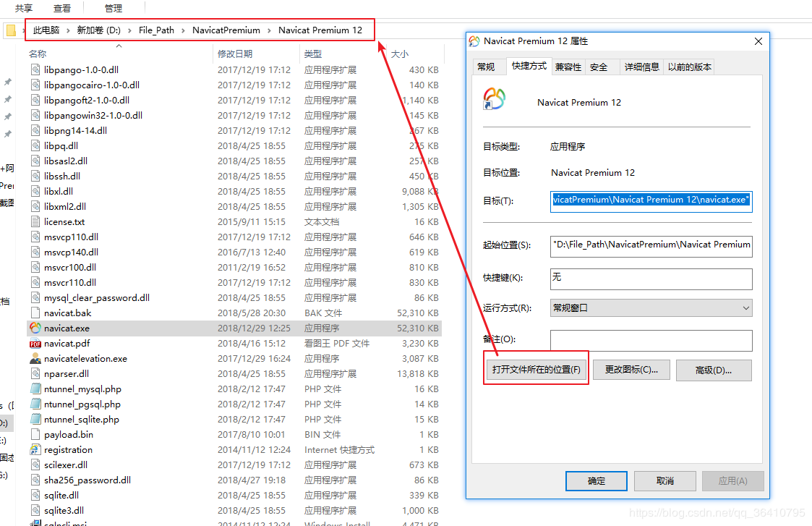
Task: Click the ntunnel_pgsql.php file icon
Action: (35, 404)
